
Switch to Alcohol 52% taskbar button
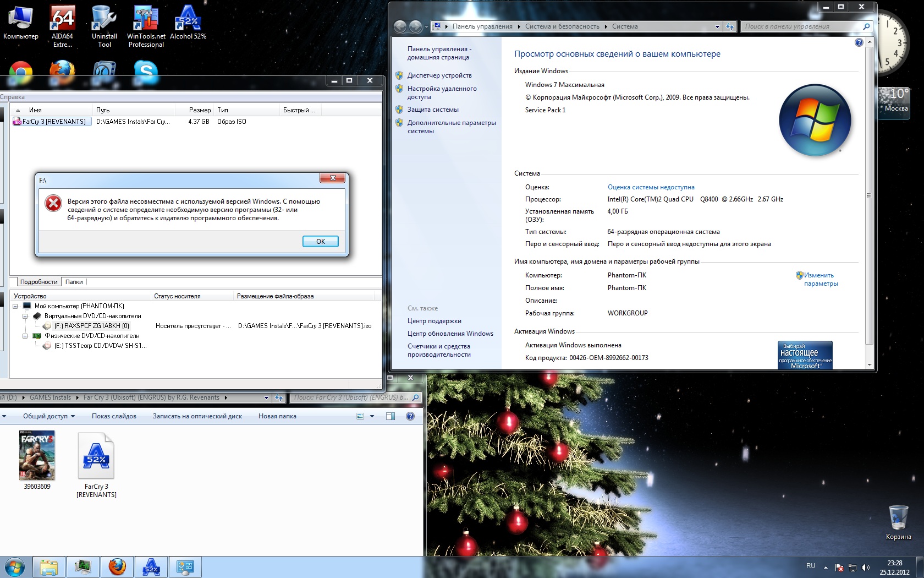[x=151, y=567]
